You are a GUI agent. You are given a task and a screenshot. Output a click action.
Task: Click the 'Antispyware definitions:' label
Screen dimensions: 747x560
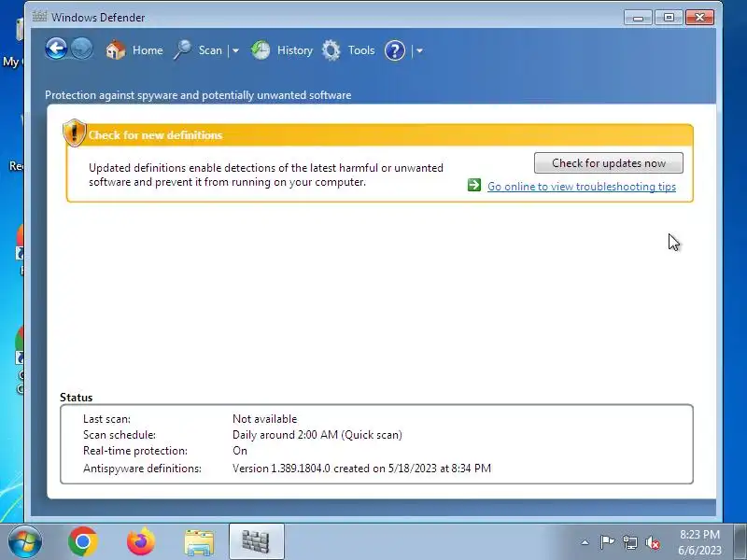[142, 469]
